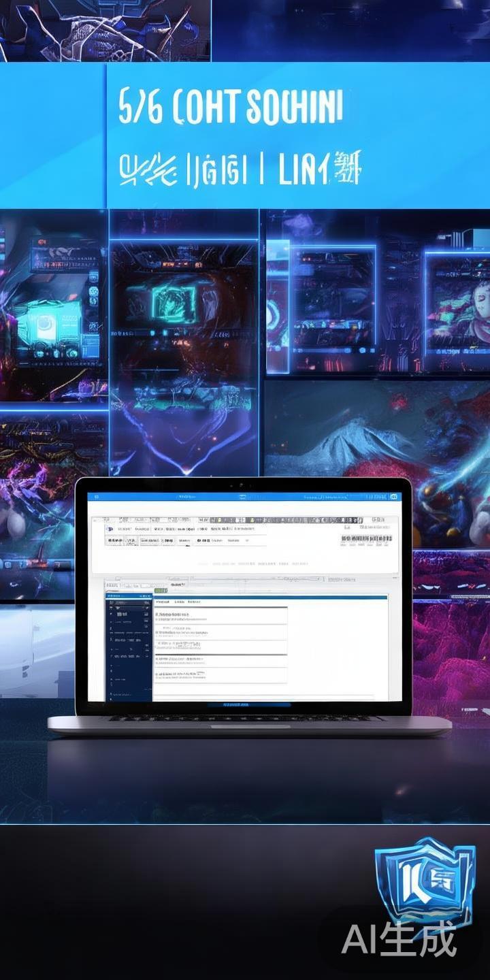Open the magenta terrain thumbnail right of the laptop
The height and width of the screenshot is (980, 490).
coord(451,647)
